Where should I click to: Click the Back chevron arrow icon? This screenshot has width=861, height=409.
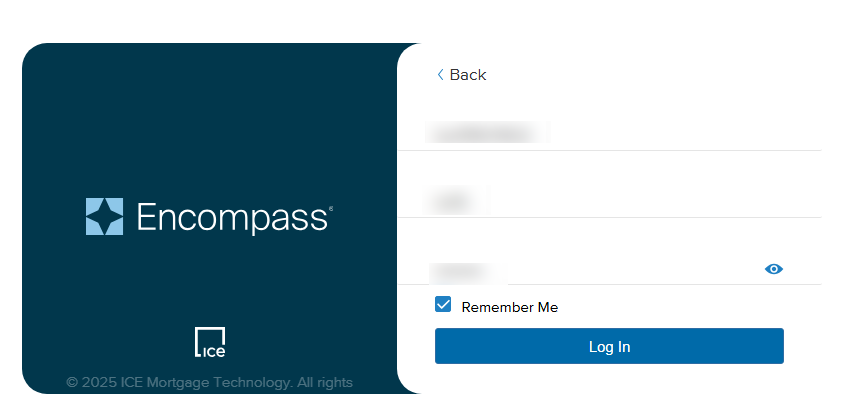click(440, 75)
